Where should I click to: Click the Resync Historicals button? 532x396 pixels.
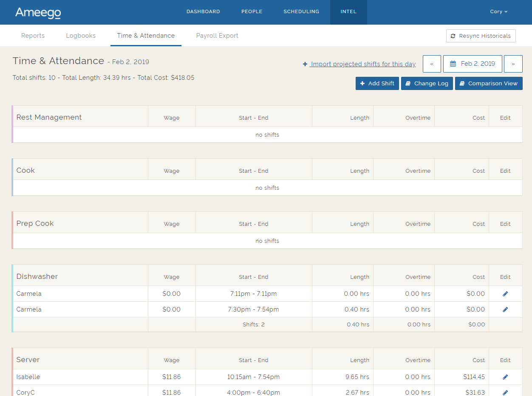481,36
